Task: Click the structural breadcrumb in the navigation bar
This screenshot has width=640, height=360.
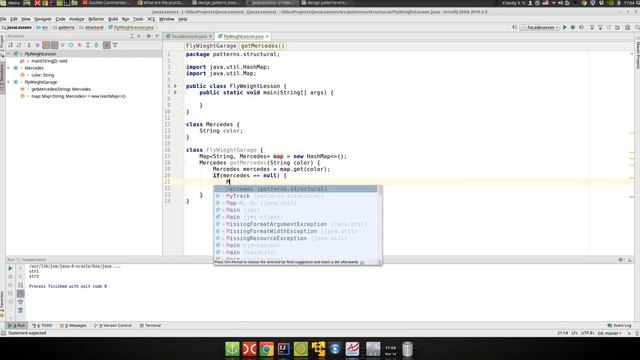Action: [x=91, y=27]
